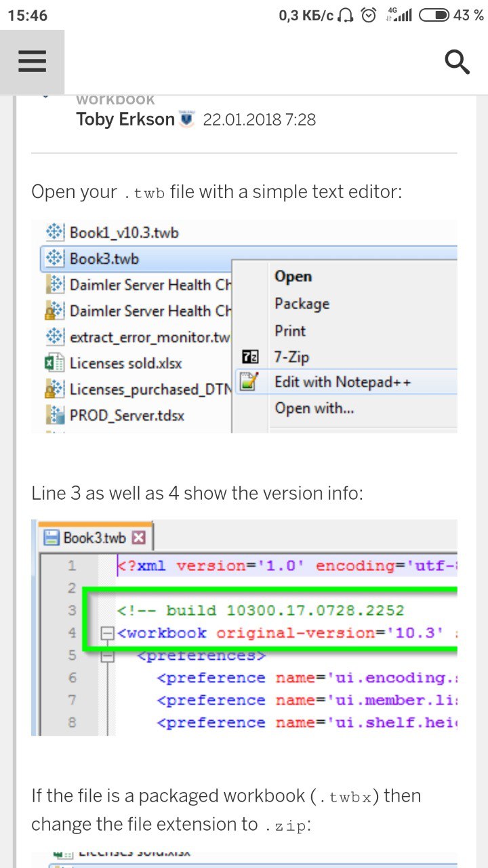Choose Open in the context menu

click(x=293, y=277)
